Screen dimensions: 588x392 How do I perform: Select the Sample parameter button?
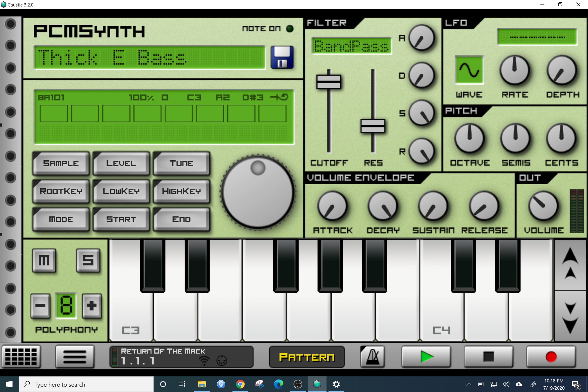61,163
